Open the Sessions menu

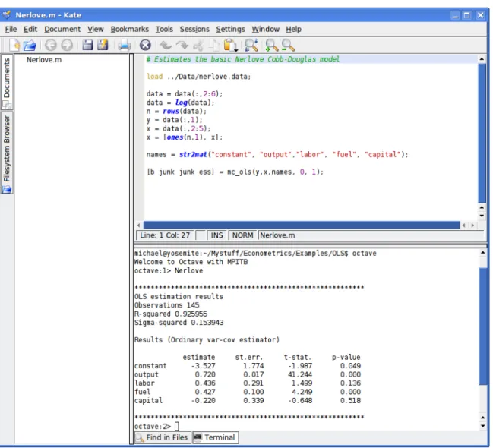click(x=194, y=30)
